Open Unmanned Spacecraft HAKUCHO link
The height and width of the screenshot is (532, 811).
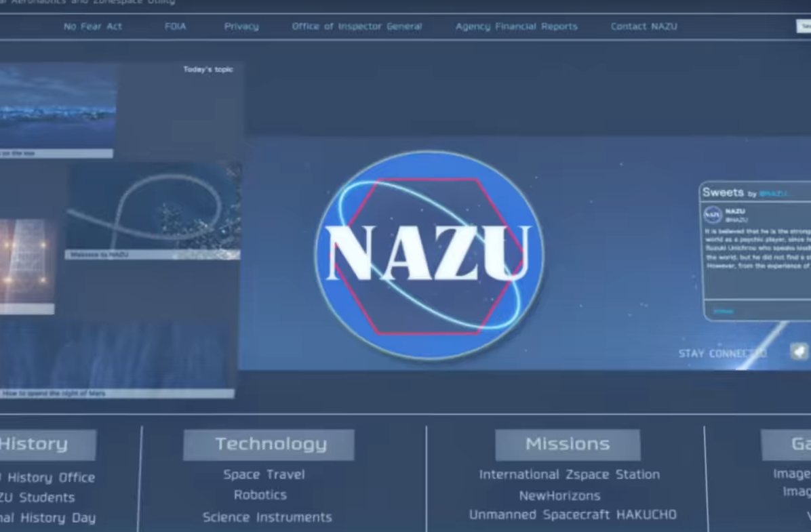point(572,515)
